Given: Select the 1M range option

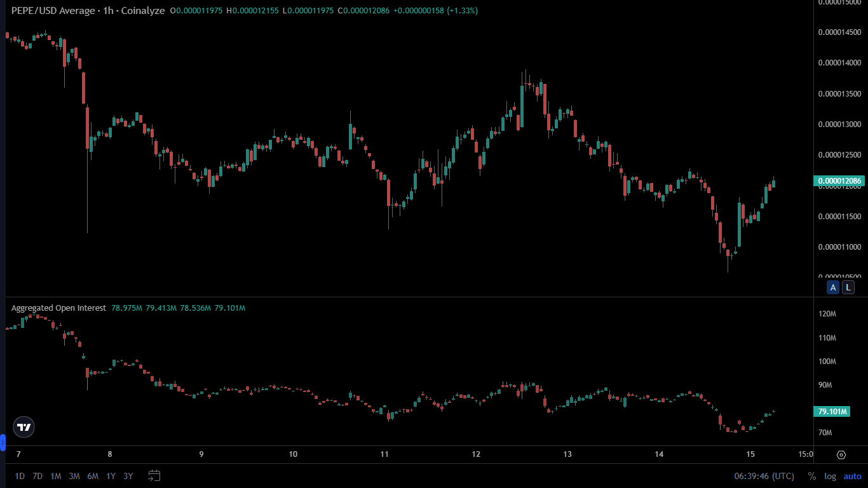Looking at the screenshot, I should pyautogui.click(x=55, y=475).
